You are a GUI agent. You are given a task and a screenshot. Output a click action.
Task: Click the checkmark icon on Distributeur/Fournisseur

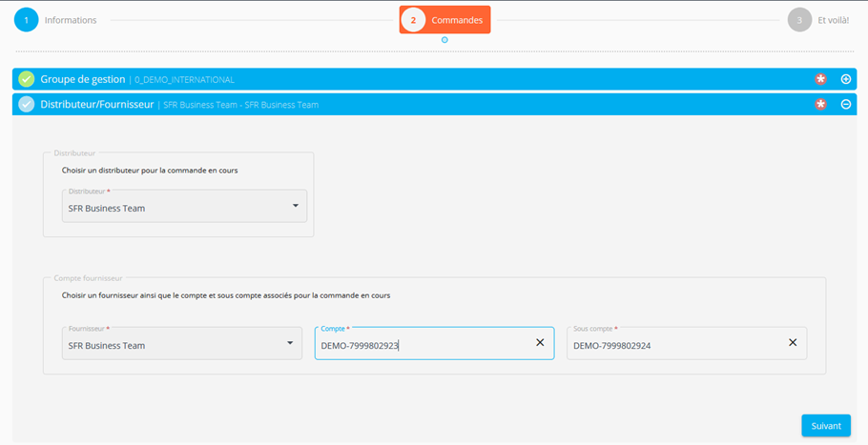click(27, 104)
